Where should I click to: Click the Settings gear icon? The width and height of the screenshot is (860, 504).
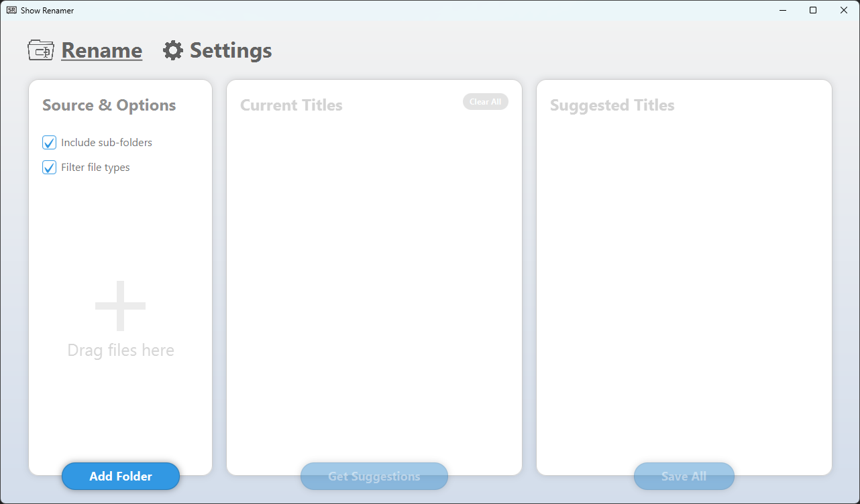[x=173, y=50]
